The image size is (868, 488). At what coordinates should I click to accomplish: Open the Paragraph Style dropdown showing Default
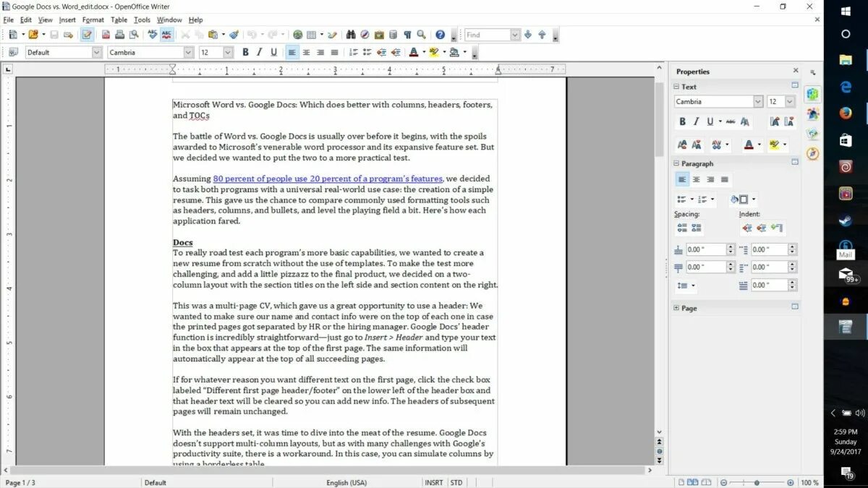[x=97, y=52]
